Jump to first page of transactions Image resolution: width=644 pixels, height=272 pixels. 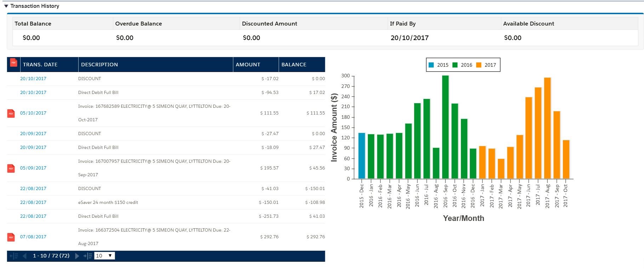tap(14, 256)
